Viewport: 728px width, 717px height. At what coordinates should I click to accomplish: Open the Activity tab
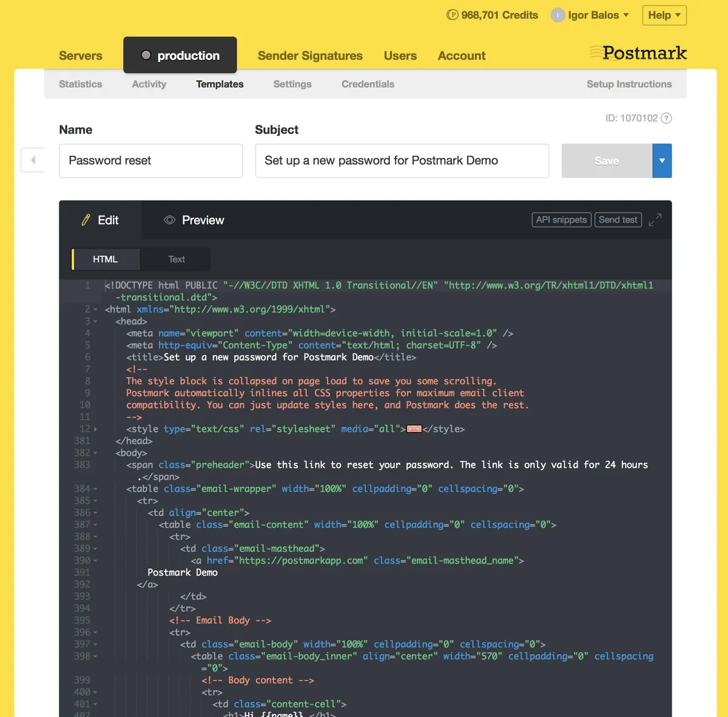click(149, 84)
